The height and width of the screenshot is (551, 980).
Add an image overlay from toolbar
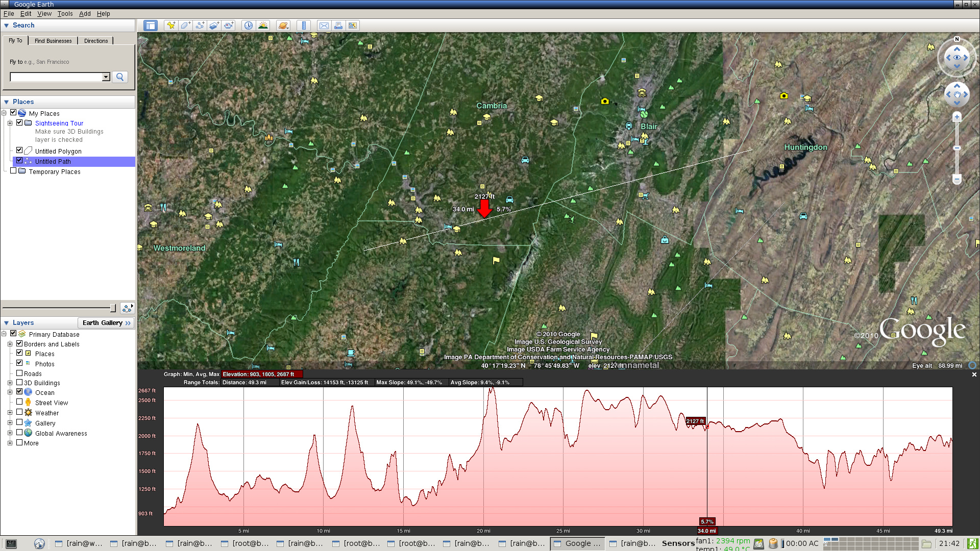tap(214, 26)
